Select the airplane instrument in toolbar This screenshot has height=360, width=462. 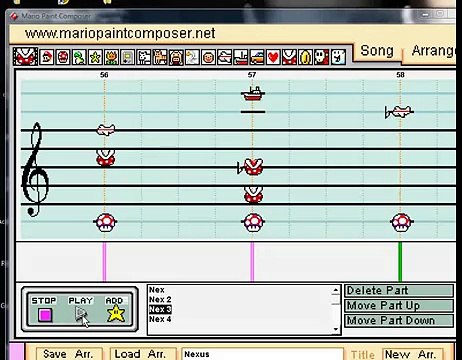point(225,57)
